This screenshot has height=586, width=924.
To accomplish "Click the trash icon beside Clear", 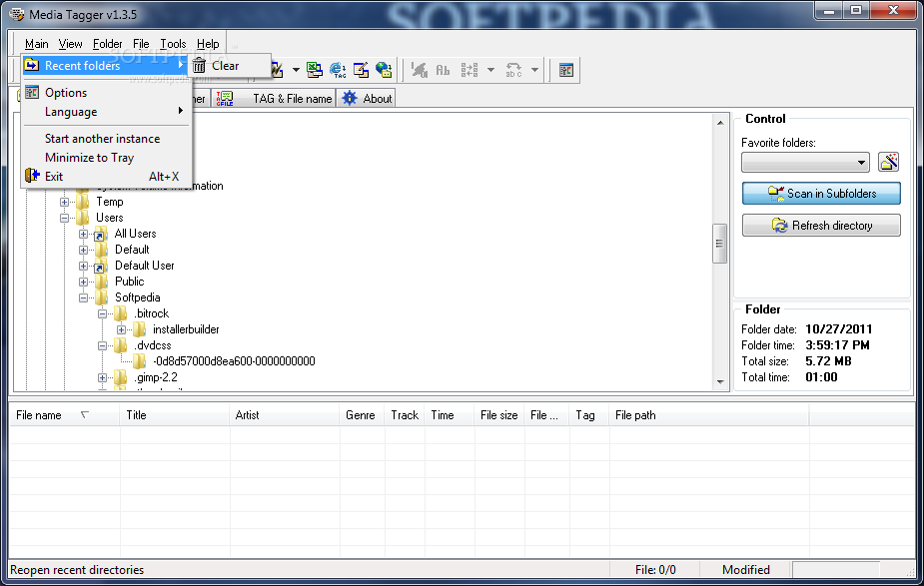I will coord(199,65).
